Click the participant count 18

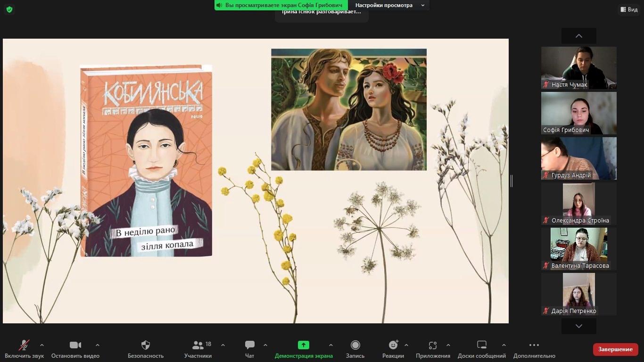click(208, 344)
